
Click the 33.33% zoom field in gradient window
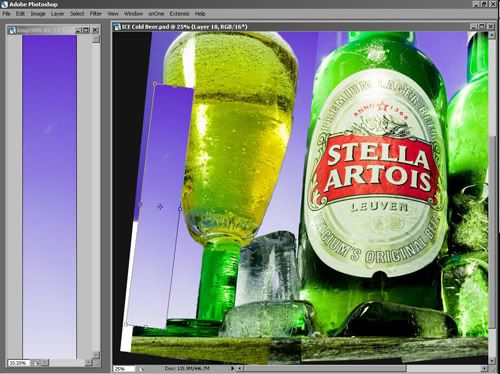(18, 363)
